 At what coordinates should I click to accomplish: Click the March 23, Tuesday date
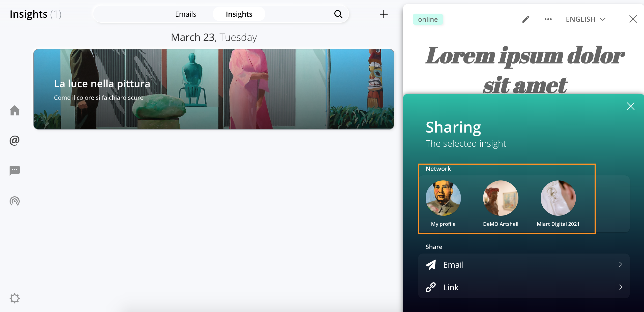tap(214, 37)
